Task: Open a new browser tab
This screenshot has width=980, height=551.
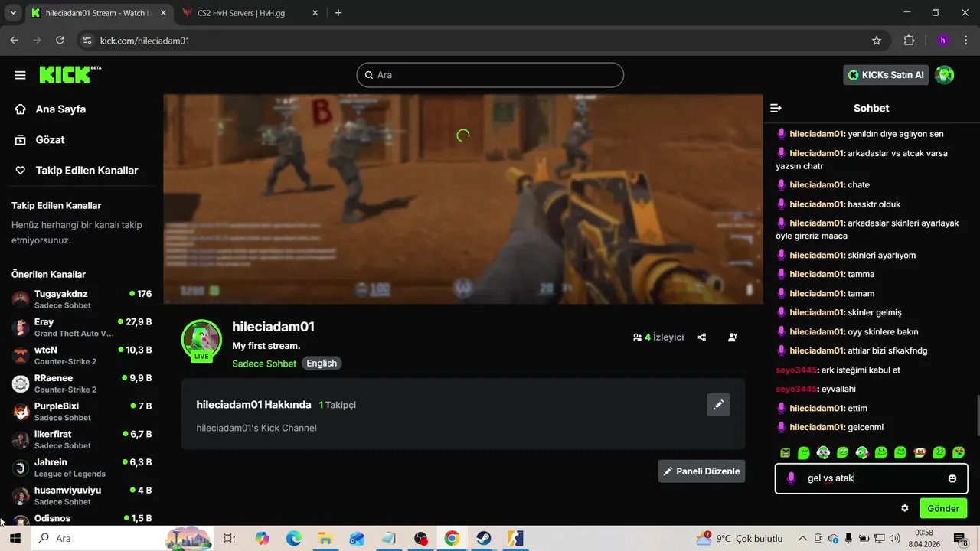Action: pos(338,13)
